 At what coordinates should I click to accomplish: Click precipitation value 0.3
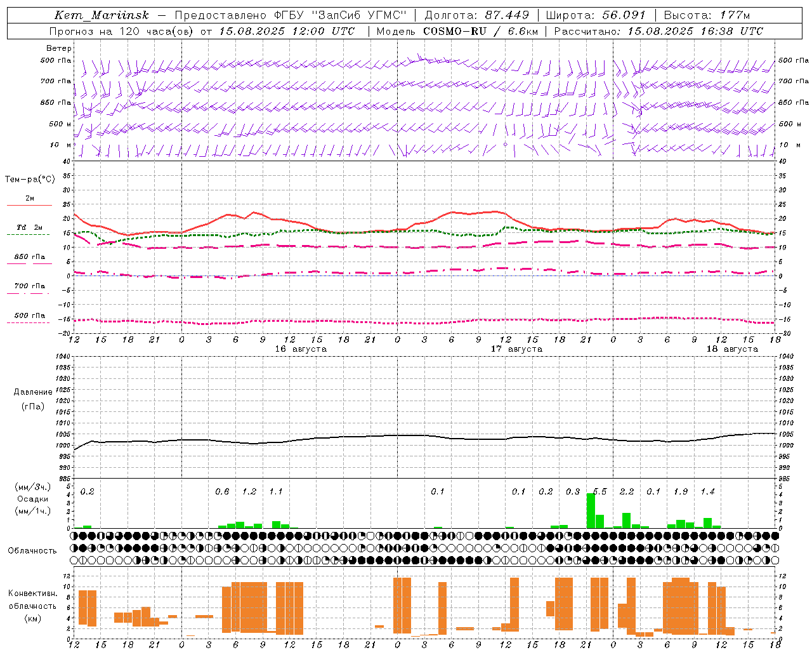(573, 492)
